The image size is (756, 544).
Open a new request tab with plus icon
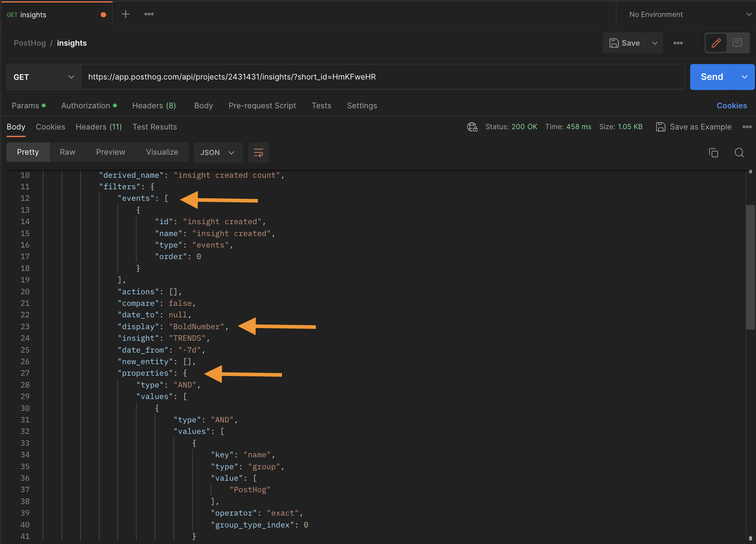(x=126, y=14)
